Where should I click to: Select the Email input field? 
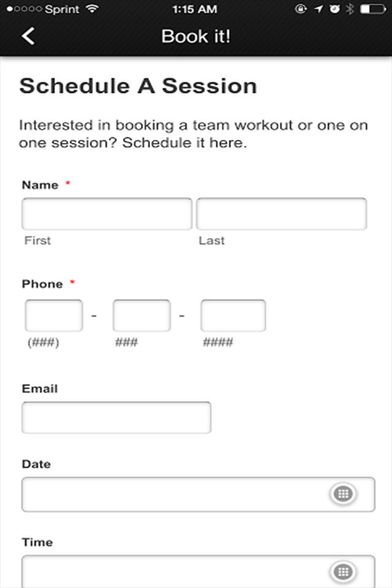[116, 418]
